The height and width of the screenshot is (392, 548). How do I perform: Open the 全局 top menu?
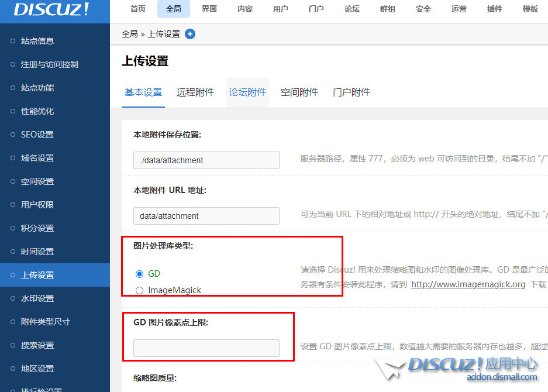174,9
